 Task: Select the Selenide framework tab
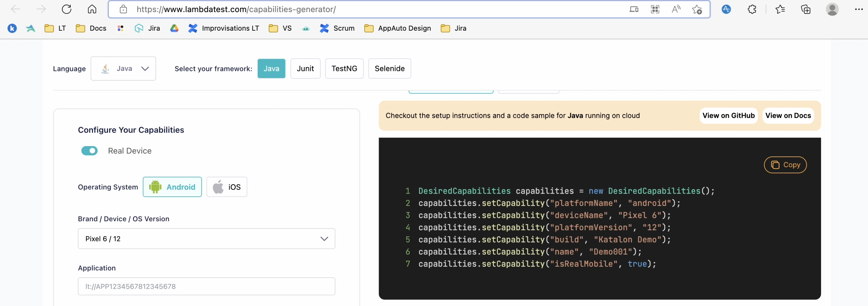(389, 69)
